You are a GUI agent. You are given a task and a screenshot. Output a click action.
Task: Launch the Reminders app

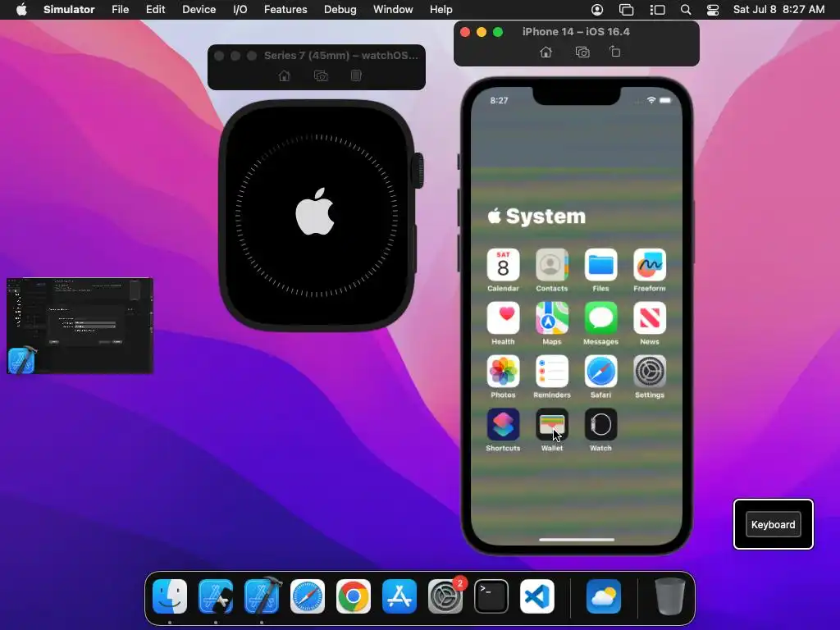(552, 372)
